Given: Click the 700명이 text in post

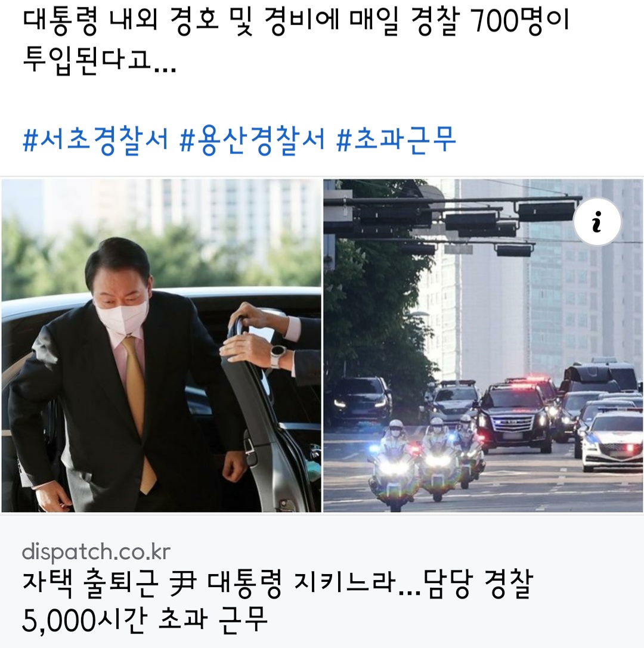Looking at the screenshot, I should pyautogui.click(x=520, y=21).
